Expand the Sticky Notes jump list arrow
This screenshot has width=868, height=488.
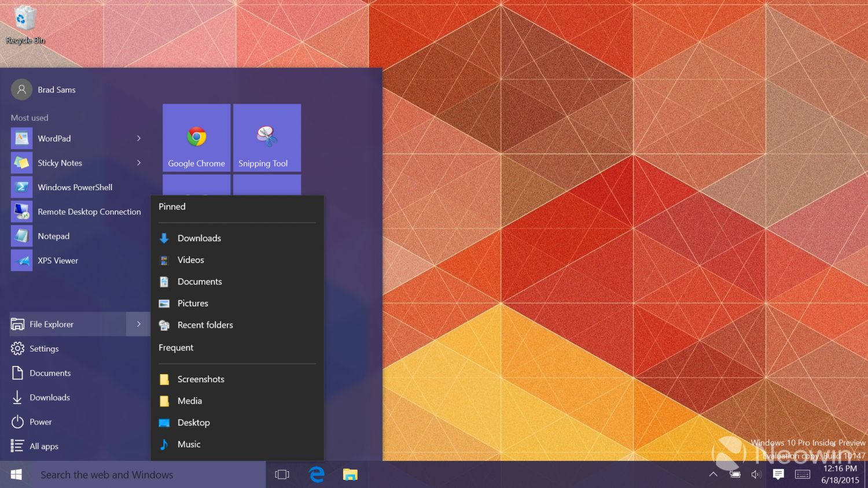[139, 163]
